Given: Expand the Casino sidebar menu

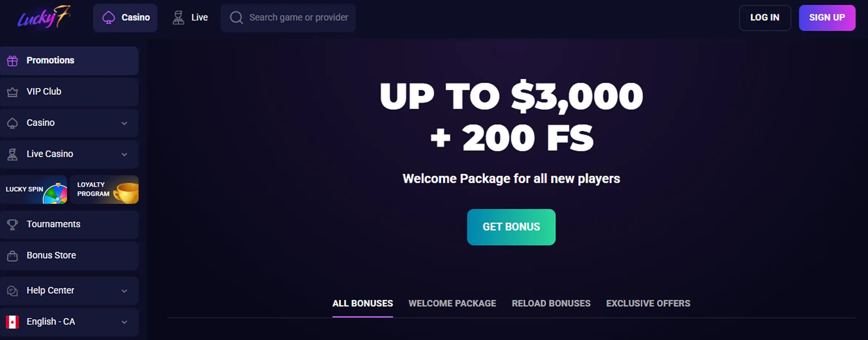Looking at the screenshot, I should 125,123.
